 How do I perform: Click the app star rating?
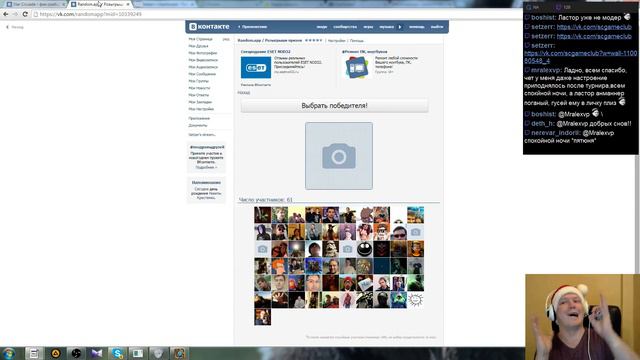point(313,40)
